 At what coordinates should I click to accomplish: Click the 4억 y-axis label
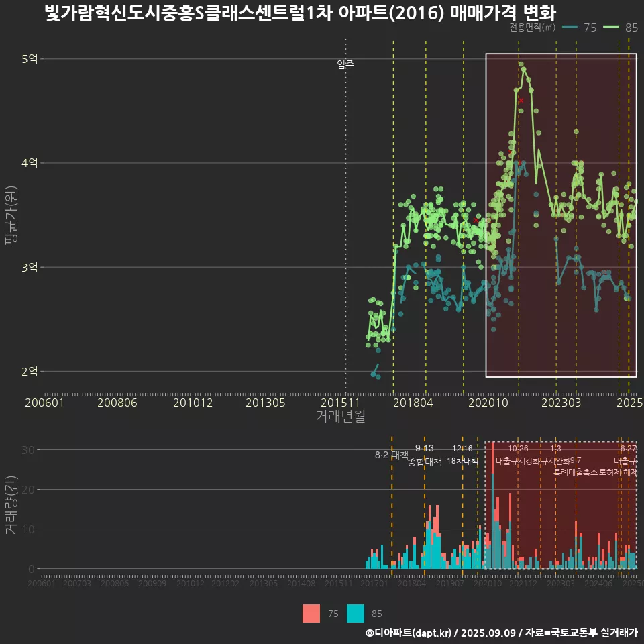pos(30,162)
